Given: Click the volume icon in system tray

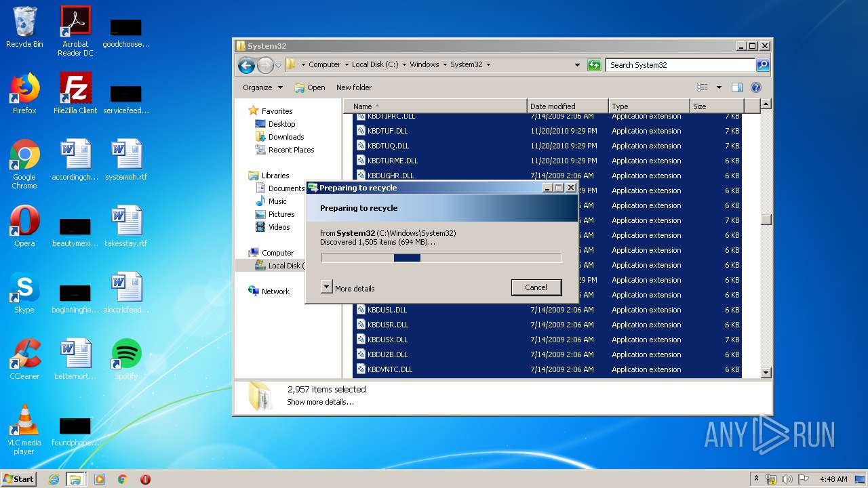Looking at the screenshot, I should click(x=787, y=479).
